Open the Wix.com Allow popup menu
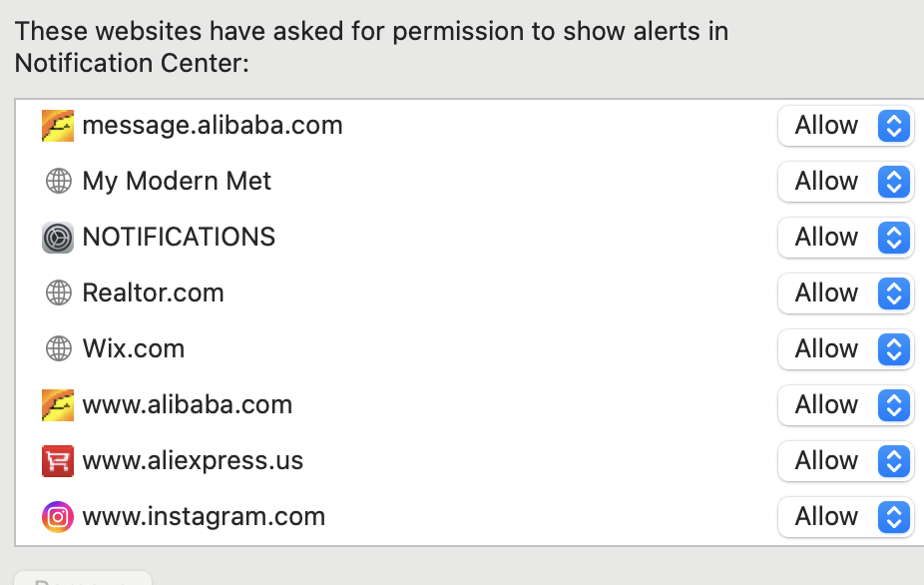Image resolution: width=924 pixels, height=585 pixels. [845, 349]
